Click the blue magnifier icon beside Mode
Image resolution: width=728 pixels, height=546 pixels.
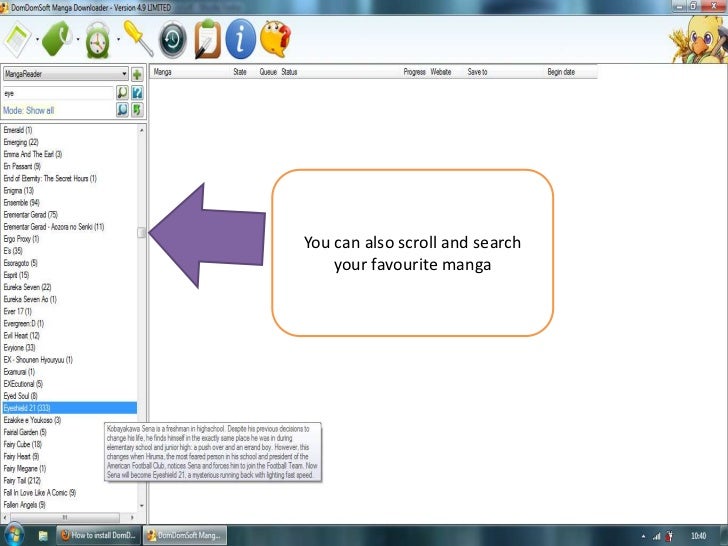pyautogui.click(x=122, y=110)
